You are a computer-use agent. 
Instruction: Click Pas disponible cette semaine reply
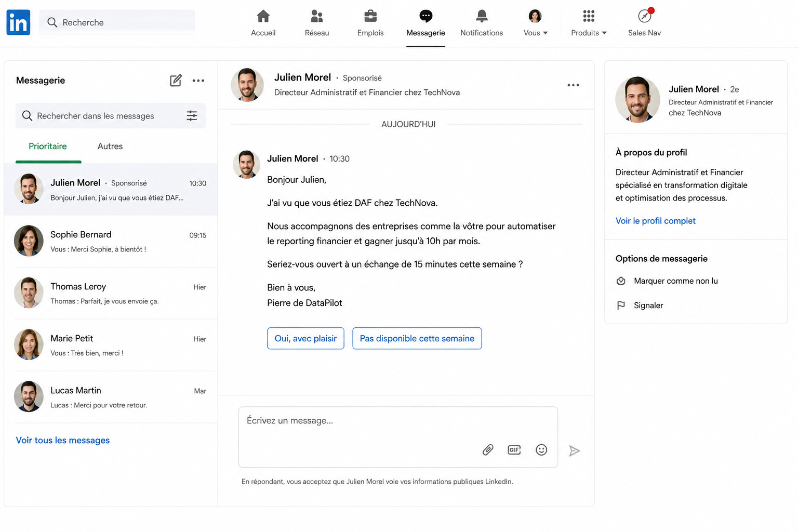point(417,338)
